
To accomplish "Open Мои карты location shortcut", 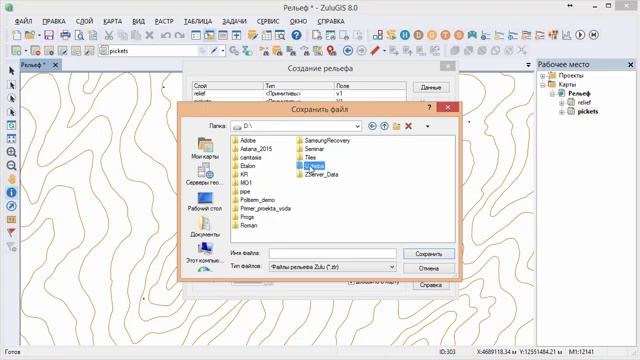I will [x=205, y=149].
